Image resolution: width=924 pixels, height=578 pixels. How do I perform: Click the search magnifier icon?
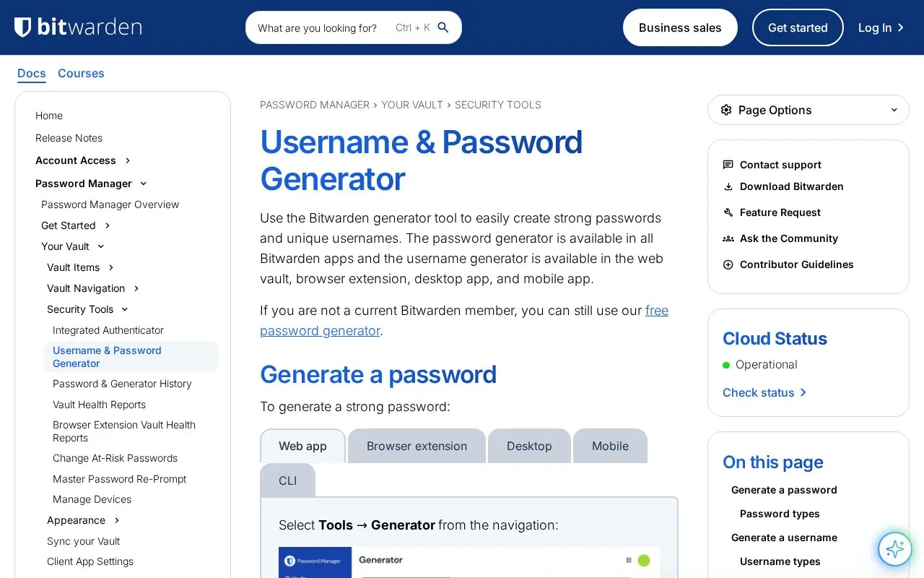(443, 27)
